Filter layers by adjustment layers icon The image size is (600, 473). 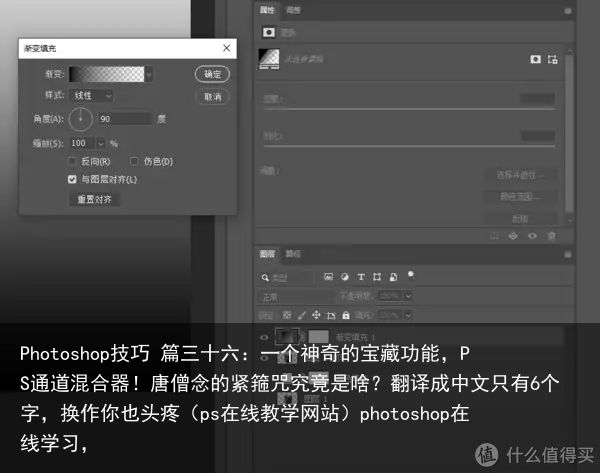tap(344, 277)
